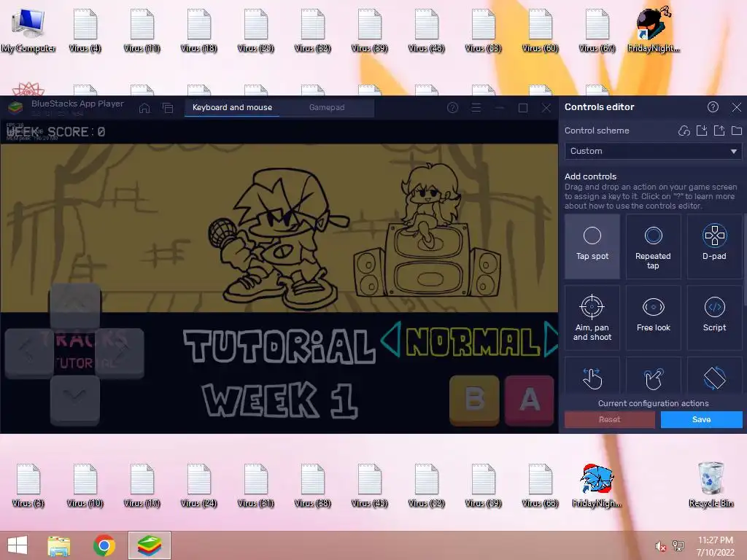Select the My Computer desktop icon
Image resolution: width=747 pixels, height=560 pixels.
click(x=28, y=31)
